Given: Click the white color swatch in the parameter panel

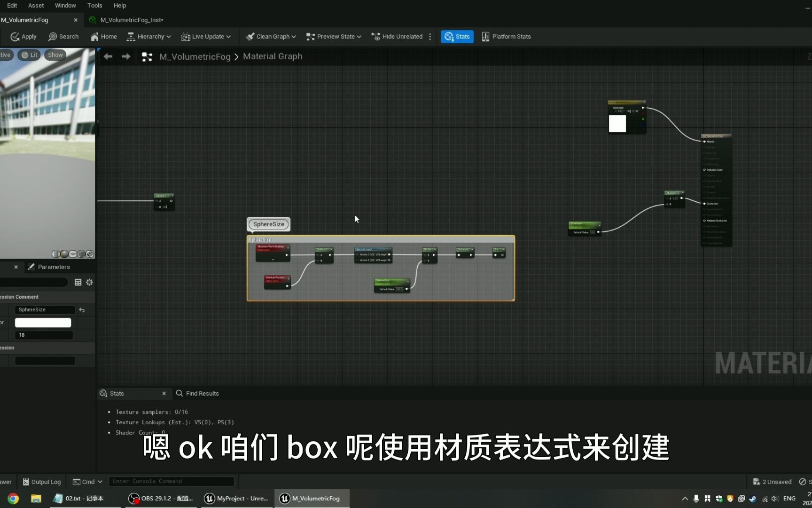Looking at the screenshot, I should click(43, 322).
